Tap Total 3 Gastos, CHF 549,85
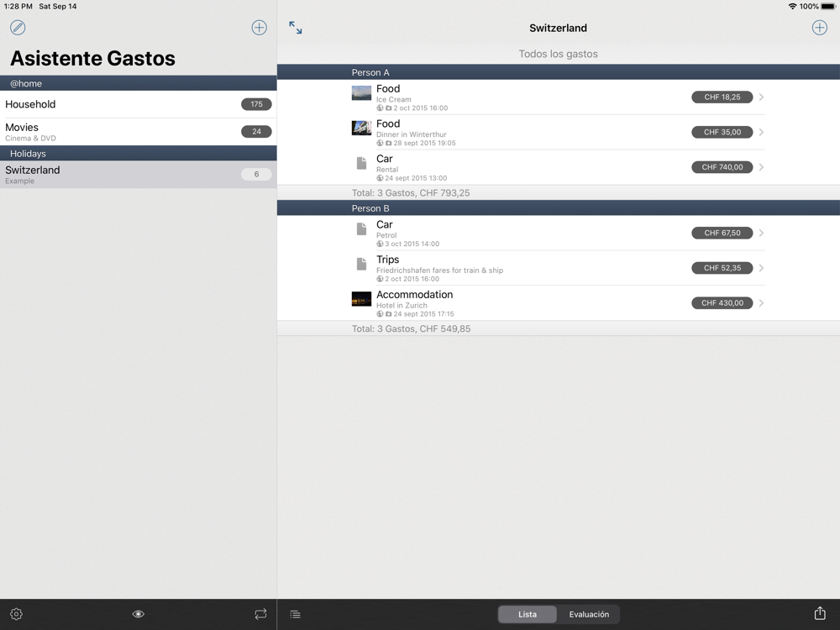Viewport: 840px width, 630px height. 411,329
